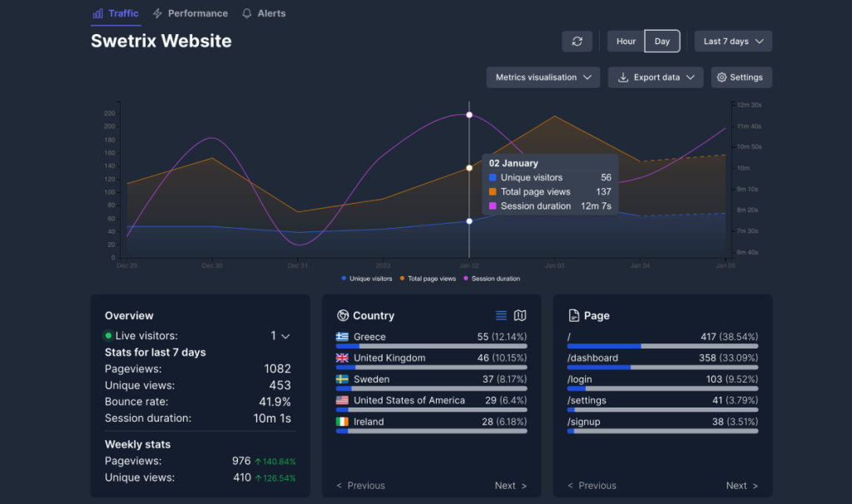This screenshot has height=504, width=852.
Task: Click the Sweden percentage bar
Action: (432, 388)
